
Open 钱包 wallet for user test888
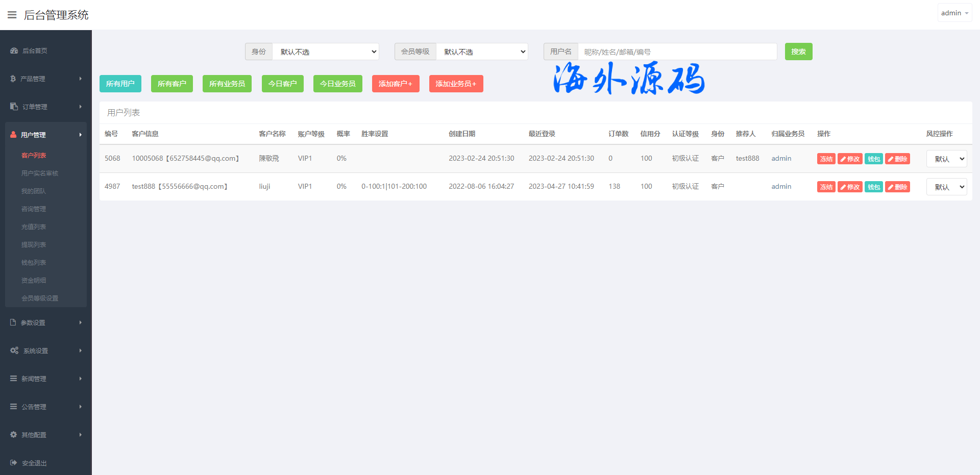coord(873,187)
